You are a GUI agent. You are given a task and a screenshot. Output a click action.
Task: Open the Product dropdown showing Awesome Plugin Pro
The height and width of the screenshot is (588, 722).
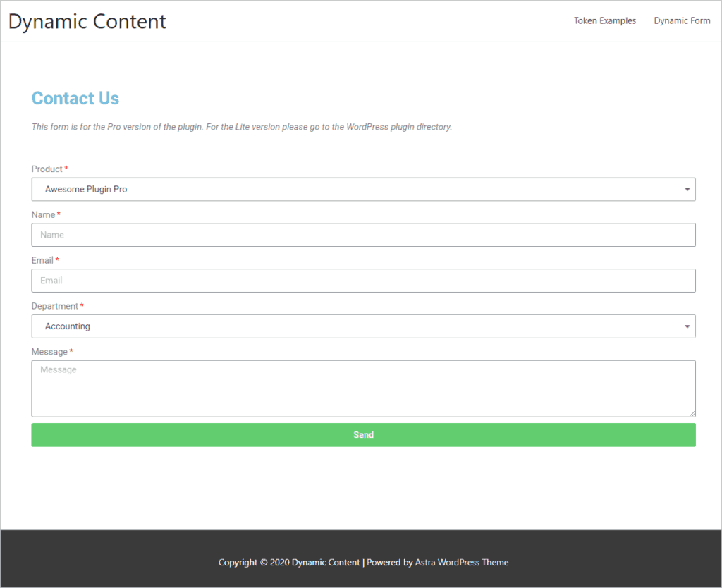353,190
